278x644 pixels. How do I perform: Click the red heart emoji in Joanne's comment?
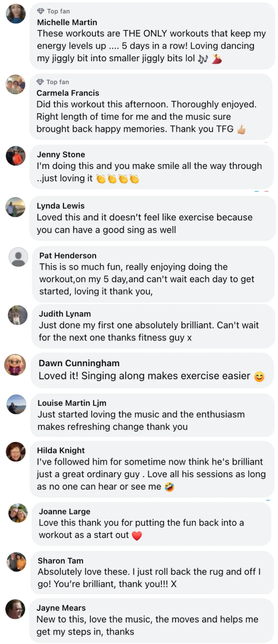(x=137, y=535)
